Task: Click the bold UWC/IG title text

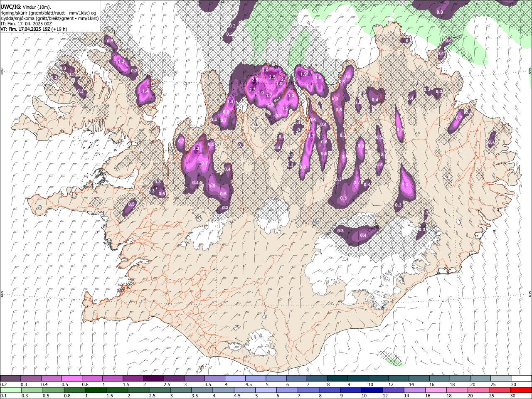Action: [10, 7]
